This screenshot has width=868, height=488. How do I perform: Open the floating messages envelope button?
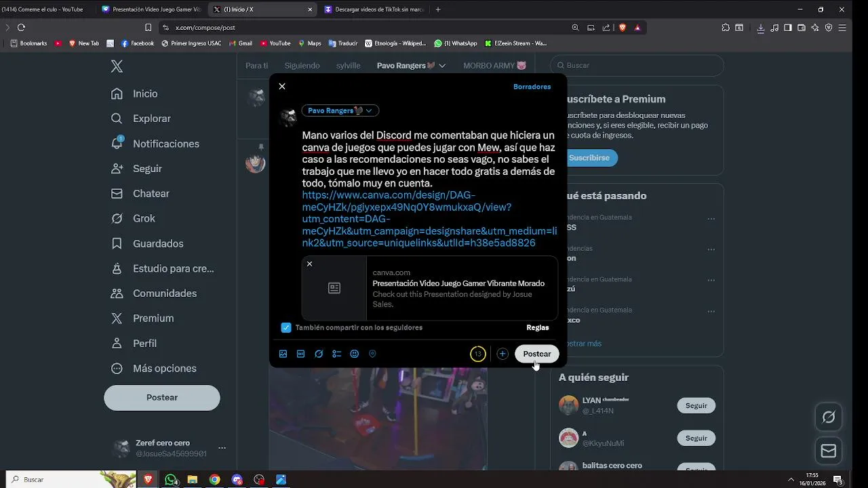[x=829, y=451]
